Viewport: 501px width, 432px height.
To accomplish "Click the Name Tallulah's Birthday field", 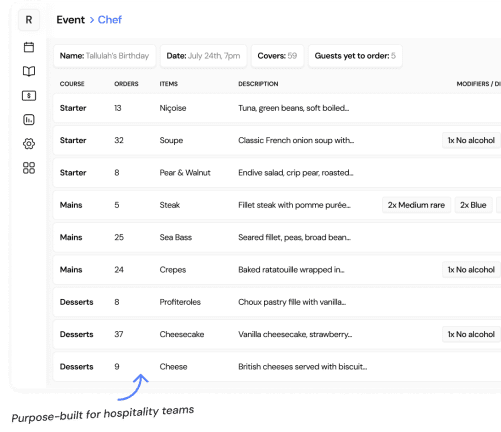I will point(105,56).
